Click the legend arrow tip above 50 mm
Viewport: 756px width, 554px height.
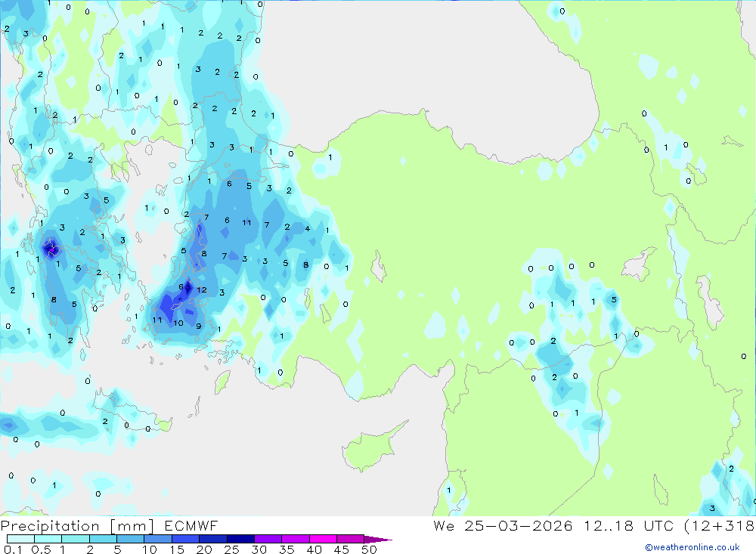(x=378, y=540)
